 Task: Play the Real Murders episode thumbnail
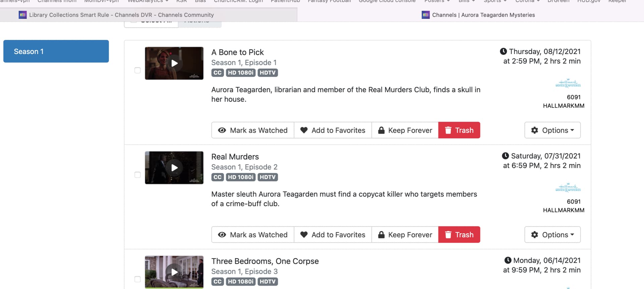click(174, 168)
